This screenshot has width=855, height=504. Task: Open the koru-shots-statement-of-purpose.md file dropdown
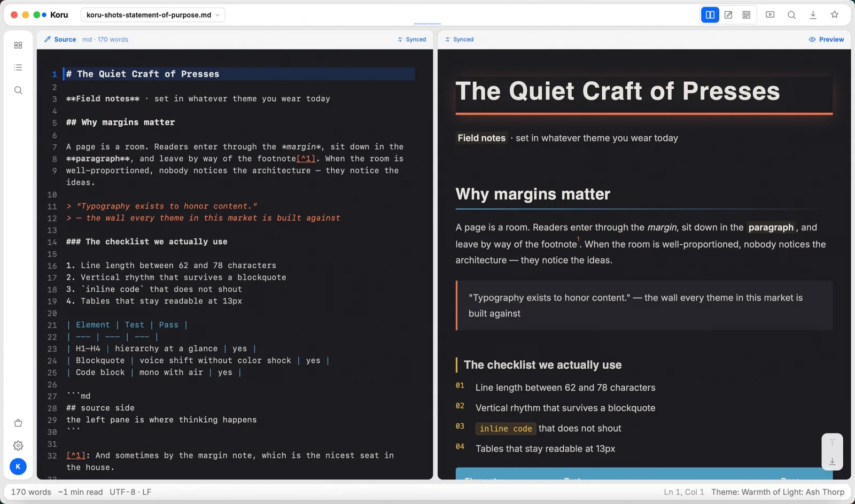(153, 15)
